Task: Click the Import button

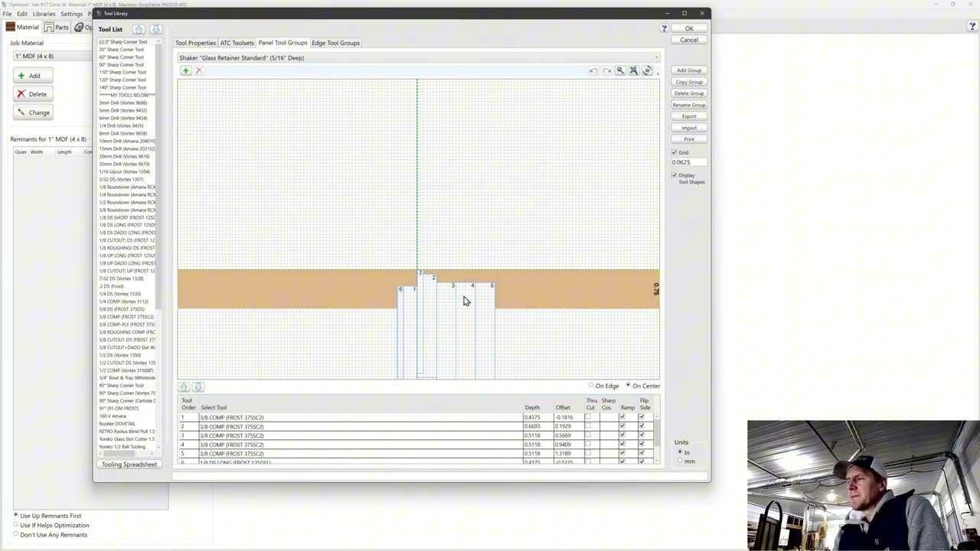Action: pyautogui.click(x=689, y=128)
